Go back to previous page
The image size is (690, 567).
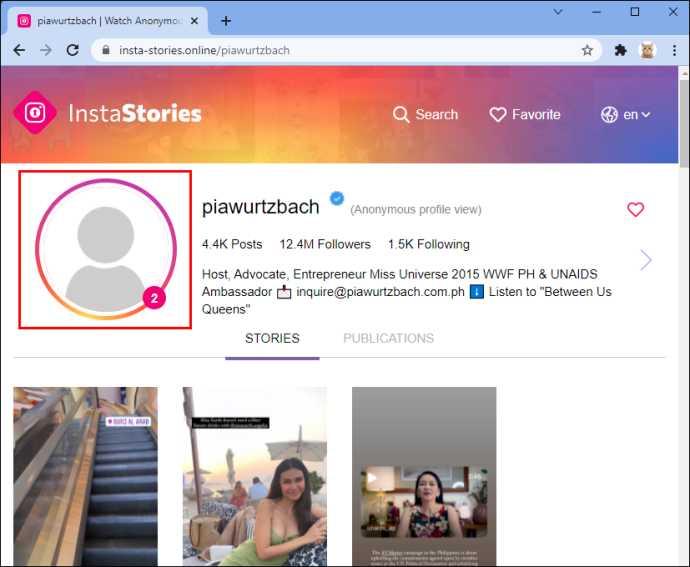tap(19, 50)
